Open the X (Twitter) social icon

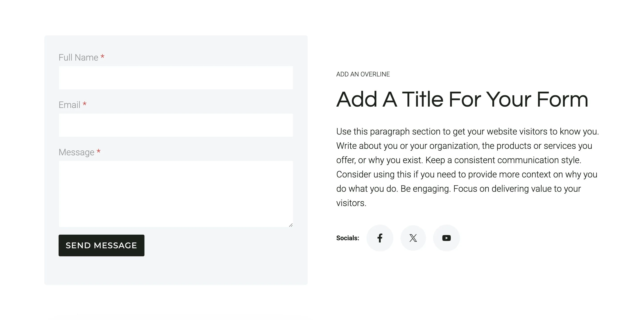click(413, 238)
